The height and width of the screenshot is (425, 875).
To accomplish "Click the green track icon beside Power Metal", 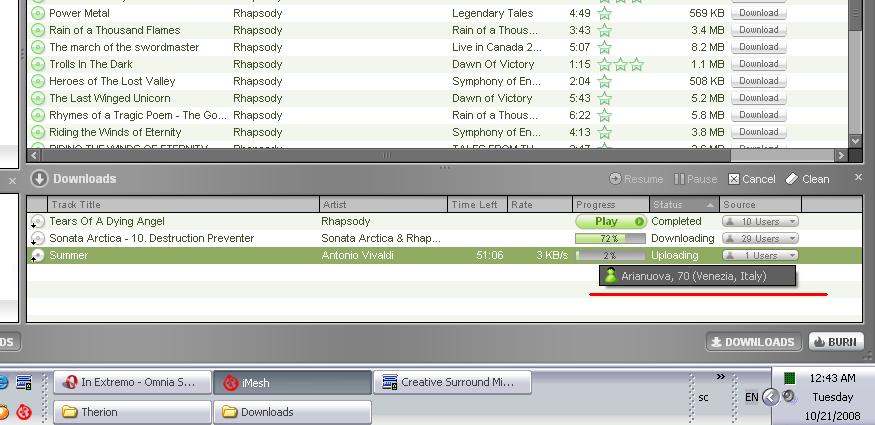I will [x=38, y=13].
